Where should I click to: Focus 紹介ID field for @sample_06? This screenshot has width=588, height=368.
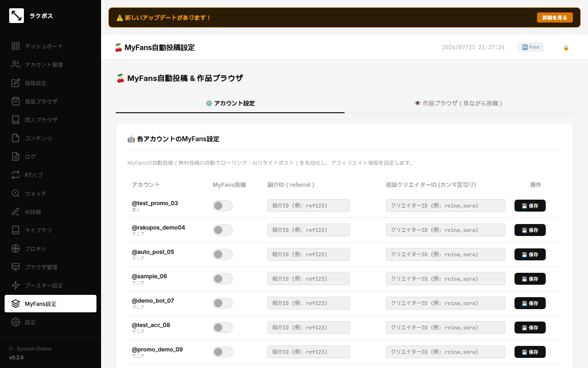point(309,279)
